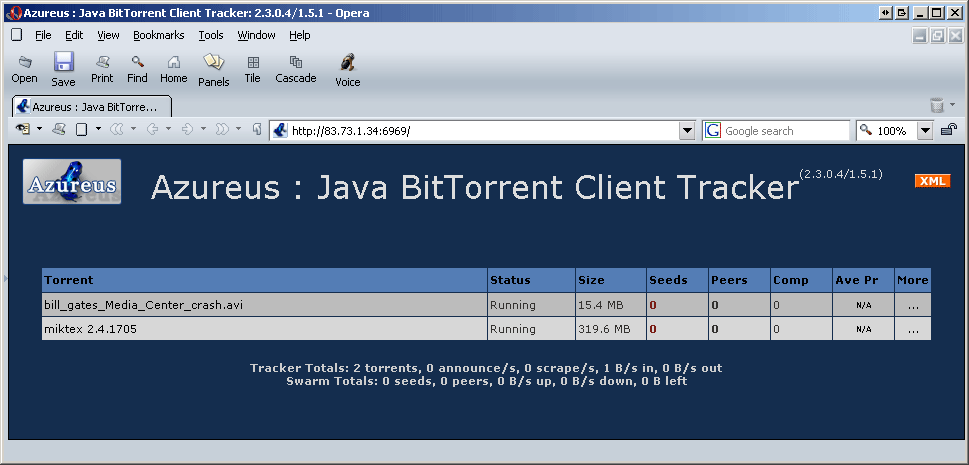Click the orange XML badge
Viewport: 969px width, 465px height.
(932, 181)
